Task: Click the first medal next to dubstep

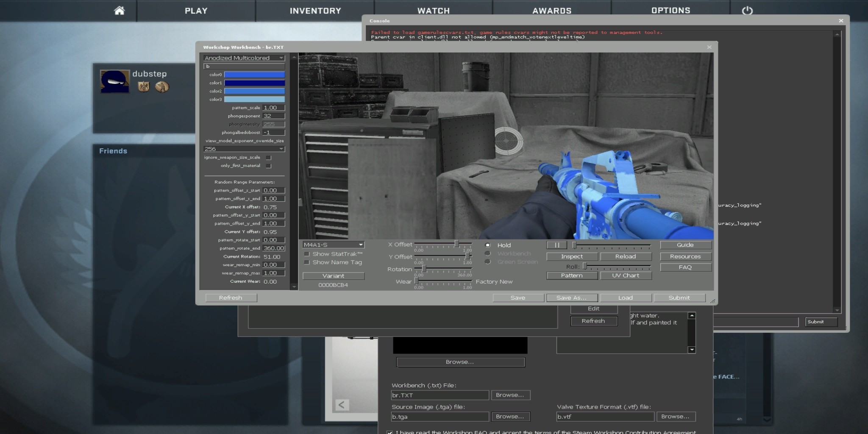Action: pyautogui.click(x=144, y=86)
